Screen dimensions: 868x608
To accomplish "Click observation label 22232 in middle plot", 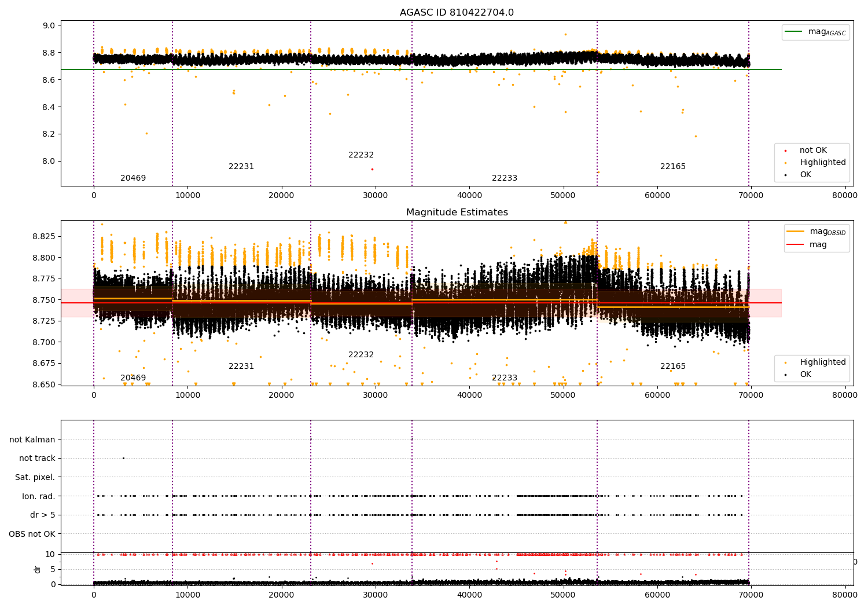I will (x=361, y=355).
